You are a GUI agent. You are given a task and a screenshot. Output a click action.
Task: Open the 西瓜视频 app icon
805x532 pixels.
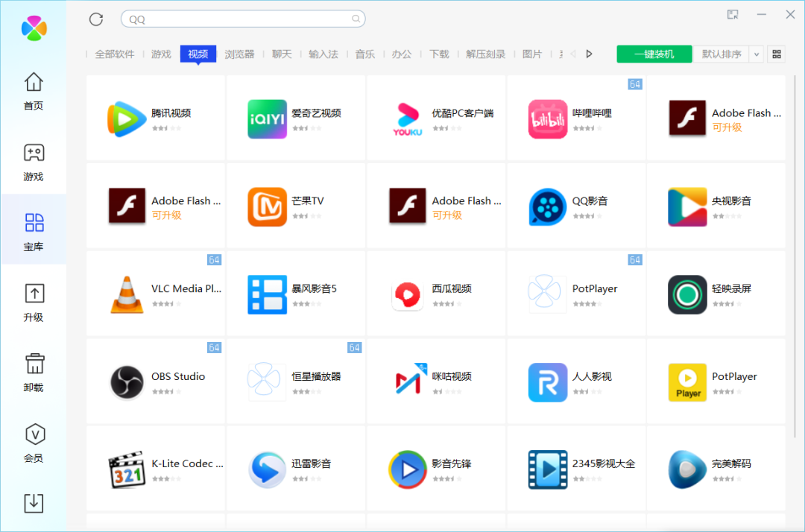pos(408,296)
